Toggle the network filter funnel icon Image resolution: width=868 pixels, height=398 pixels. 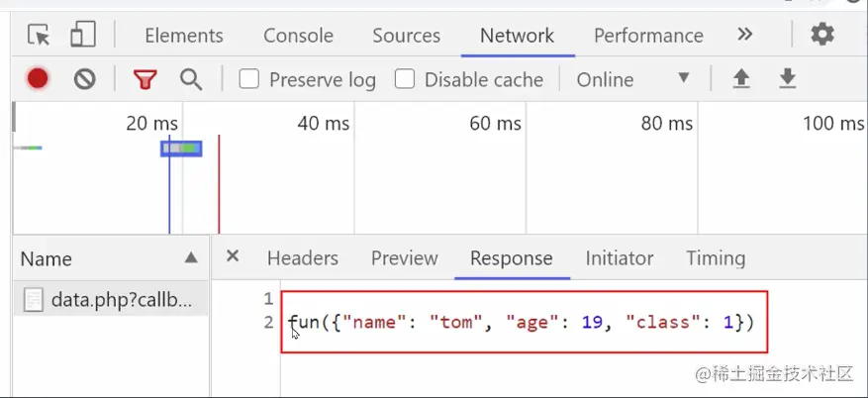145,79
